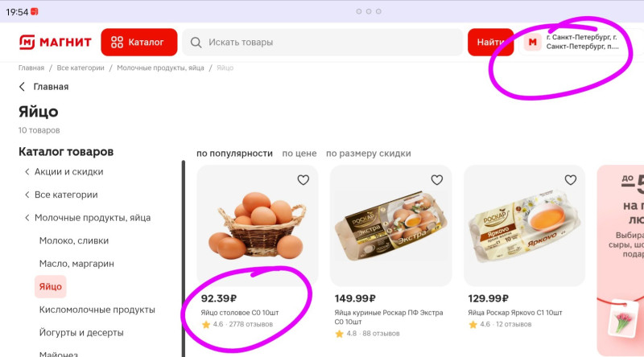This screenshot has width=644, height=357.
Task: Collapse the Акции и скидки chevron
Action: 27,172
